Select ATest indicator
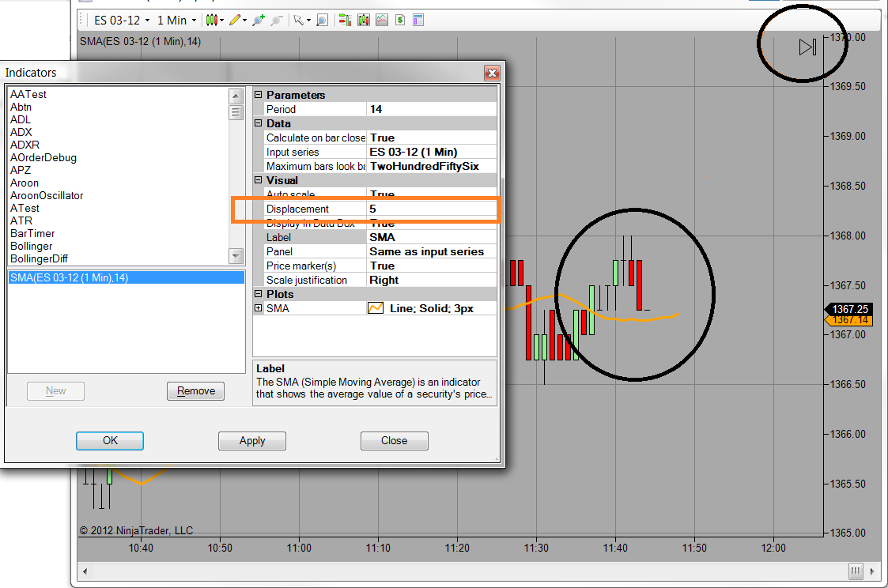The height and width of the screenshot is (588, 888). (25, 209)
